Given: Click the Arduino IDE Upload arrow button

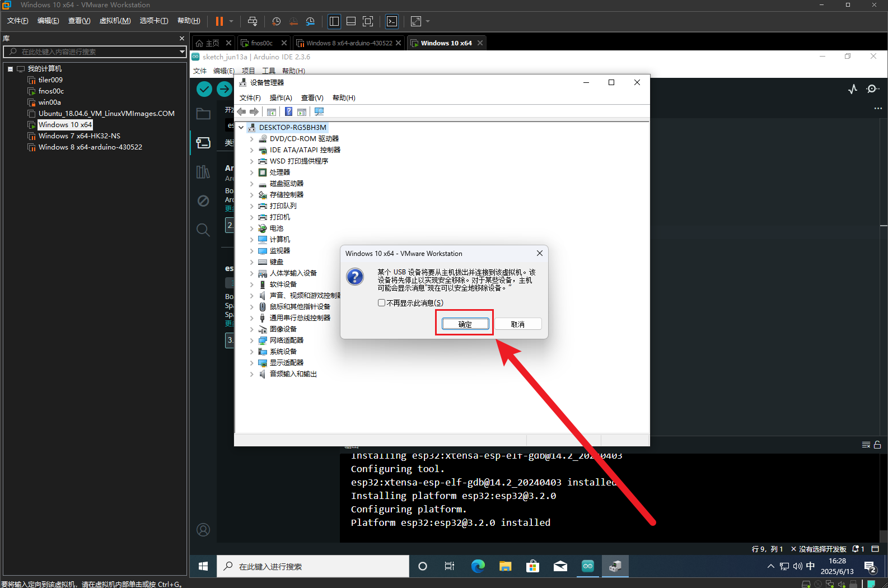Looking at the screenshot, I should click(x=225, y=88).
